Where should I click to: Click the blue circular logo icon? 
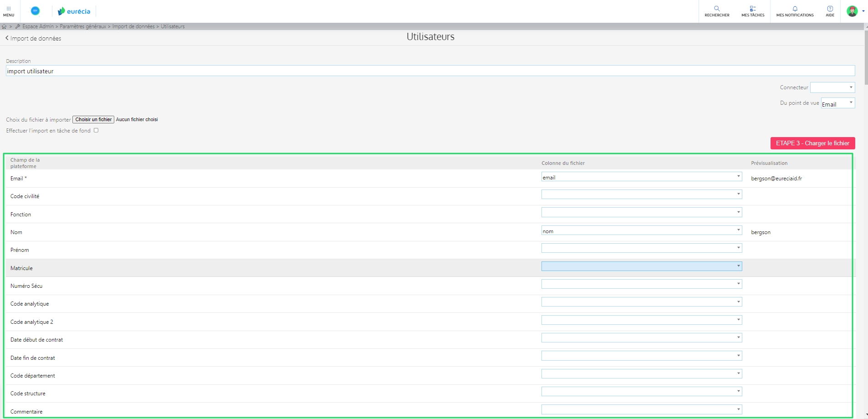pos(35,11)
